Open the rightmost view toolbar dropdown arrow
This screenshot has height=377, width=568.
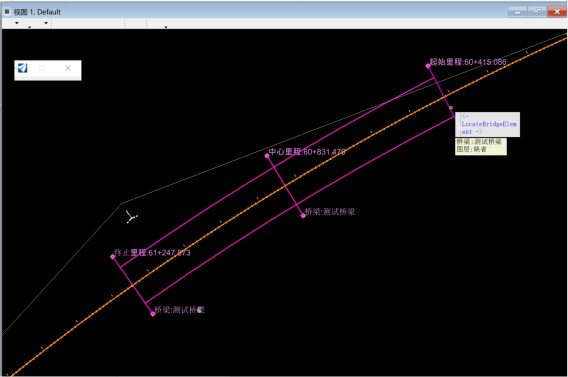click(166, 27)
